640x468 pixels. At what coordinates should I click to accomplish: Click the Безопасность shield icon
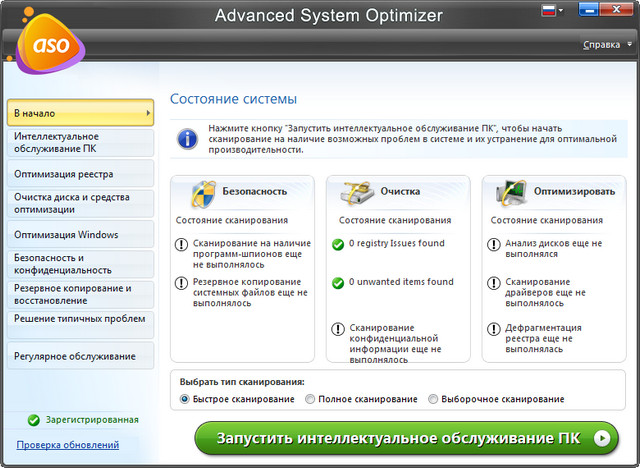(202, 191)
